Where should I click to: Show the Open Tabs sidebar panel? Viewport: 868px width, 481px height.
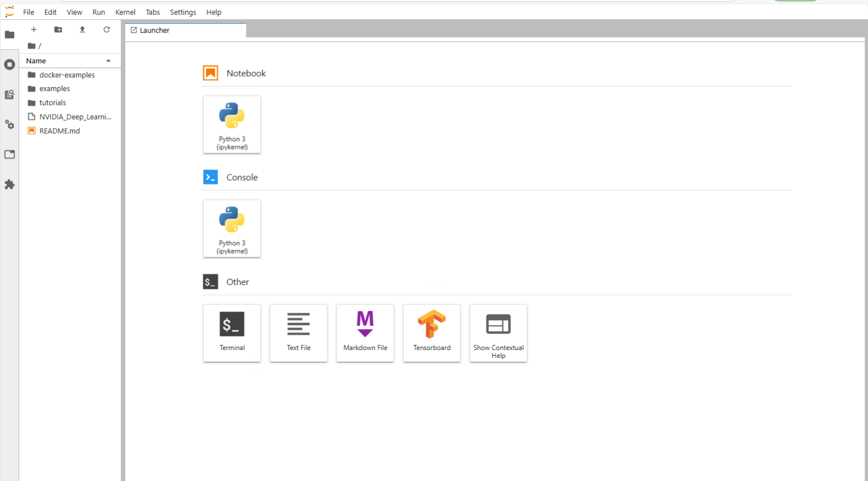pyautogui.click(x=10, y=155)
